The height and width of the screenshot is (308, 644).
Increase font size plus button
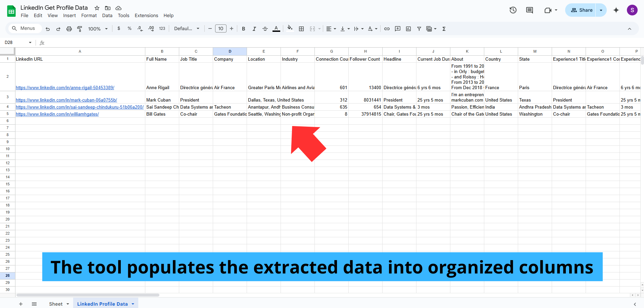coord(232,29)
